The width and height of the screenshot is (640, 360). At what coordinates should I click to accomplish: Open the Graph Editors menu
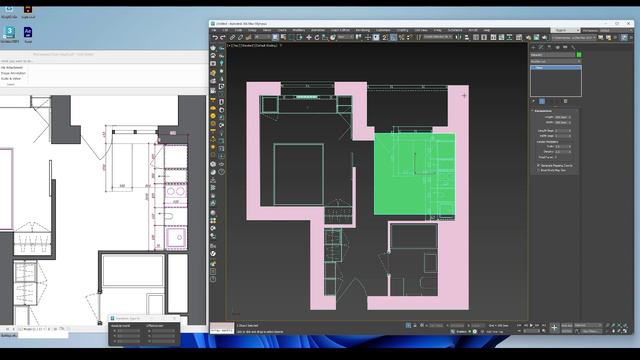[339, 30]
